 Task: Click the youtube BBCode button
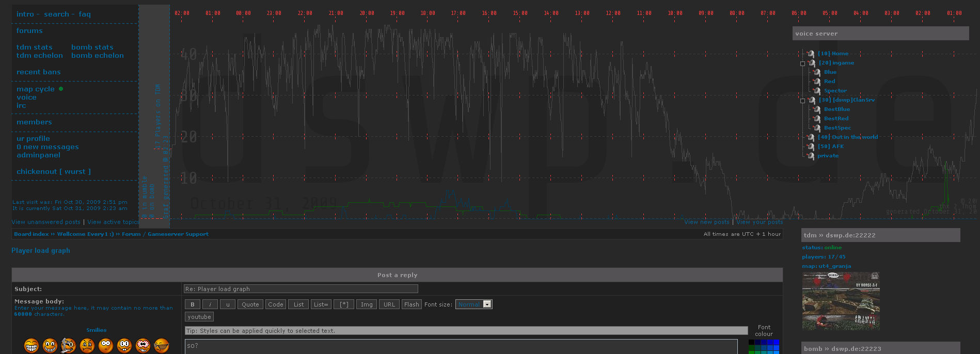pos(199,317)
